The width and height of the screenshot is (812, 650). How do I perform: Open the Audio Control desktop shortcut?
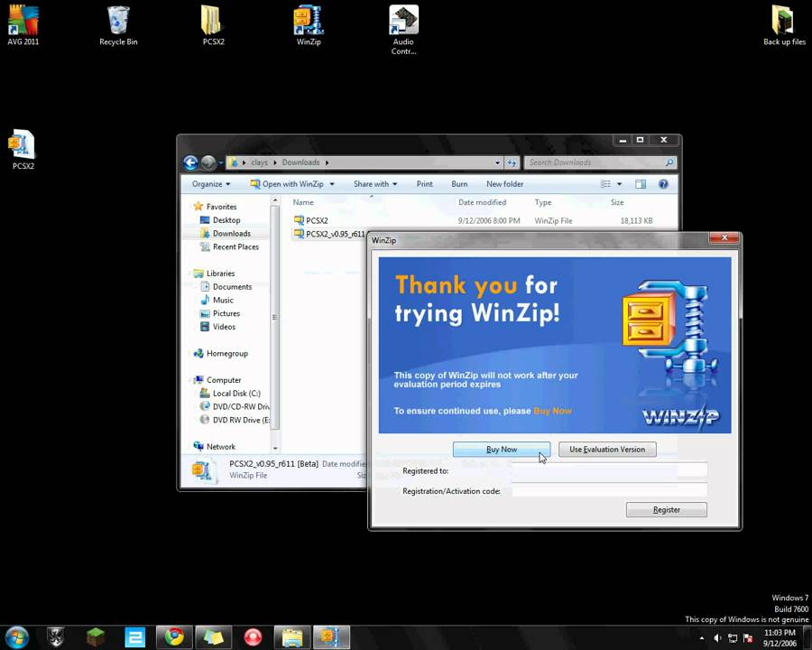[403, 22]
